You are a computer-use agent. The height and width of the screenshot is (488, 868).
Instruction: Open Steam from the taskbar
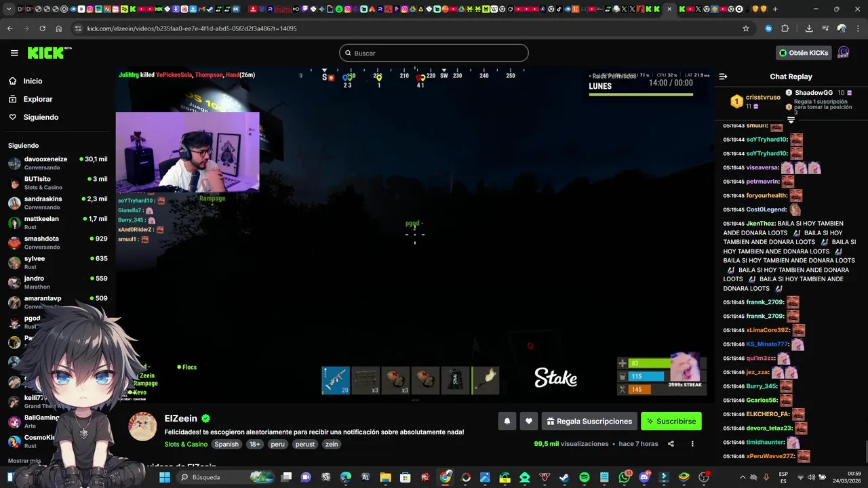click(564, 477)
